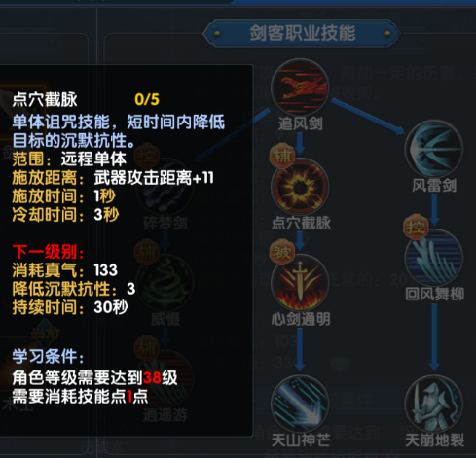Click the 学习条件 section heading
The height and width of the screenshot is (458, 476).
pos(48,356)
